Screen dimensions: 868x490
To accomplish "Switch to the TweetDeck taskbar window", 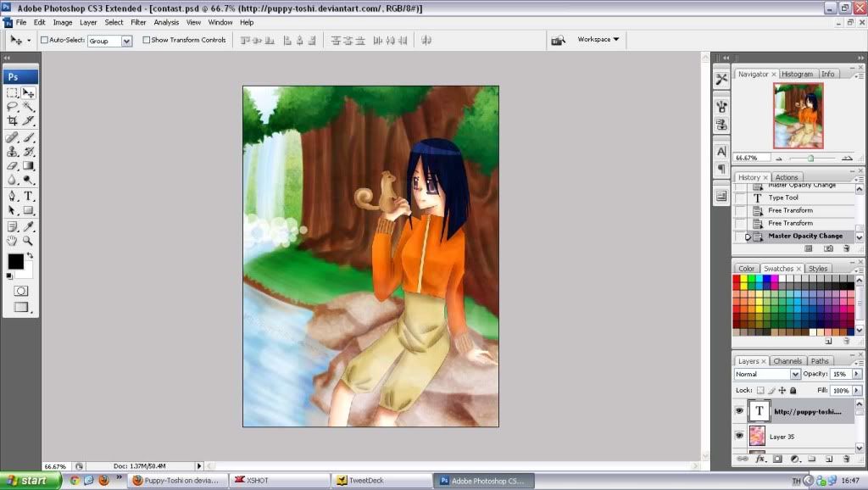I will coord(382,481).
